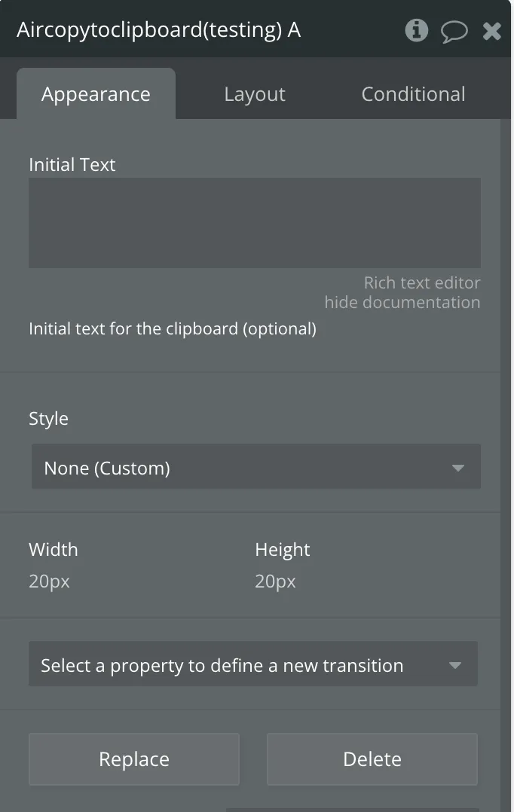This screenshot has width=514, height=812.
Task: Expand the Style dropdown showing None (Custom)
Action: tap(255, 468)
